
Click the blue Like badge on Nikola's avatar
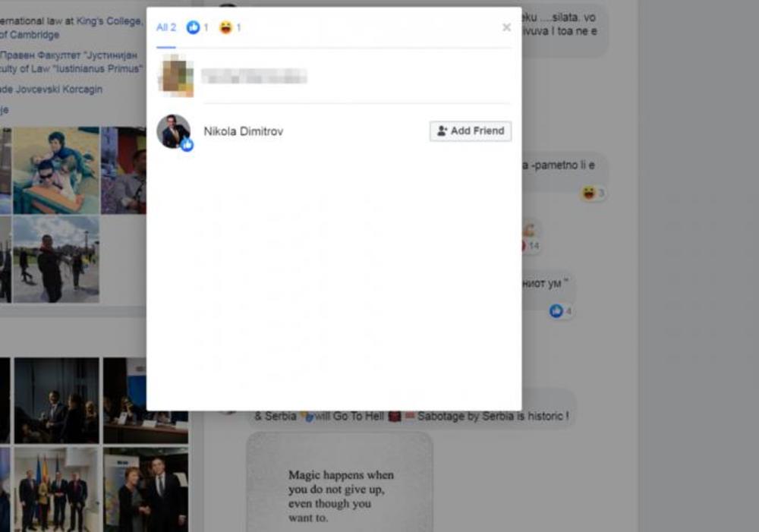[187, 145]
